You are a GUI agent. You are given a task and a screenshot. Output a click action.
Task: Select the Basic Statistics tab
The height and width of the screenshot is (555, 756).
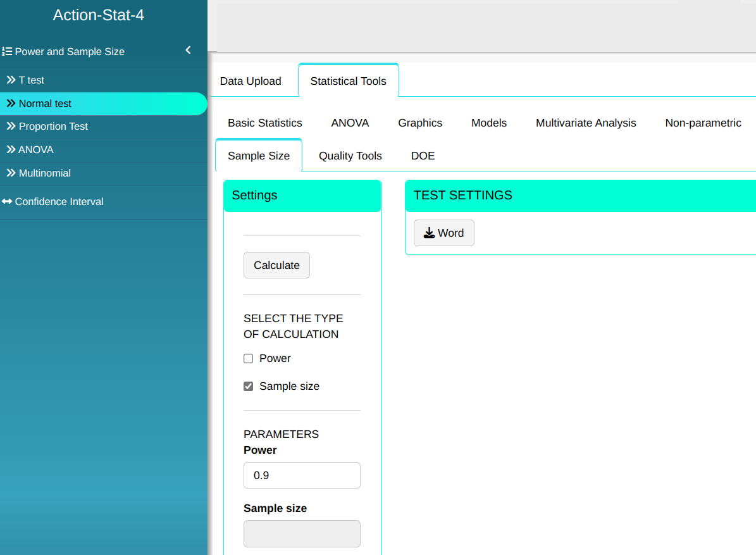265,123
